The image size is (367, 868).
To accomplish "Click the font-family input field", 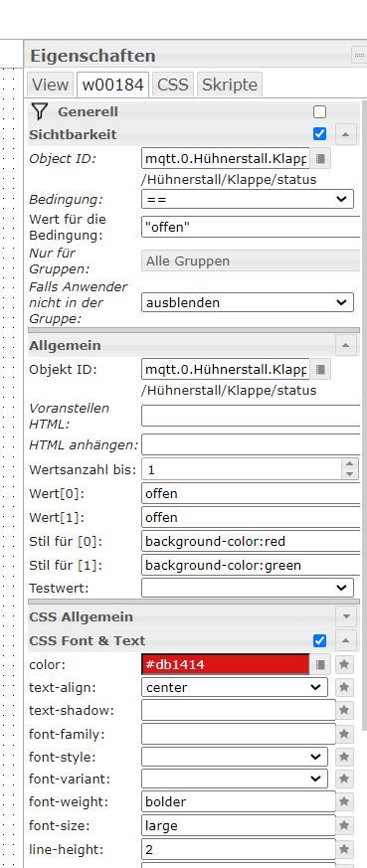I will click(239, 735).
